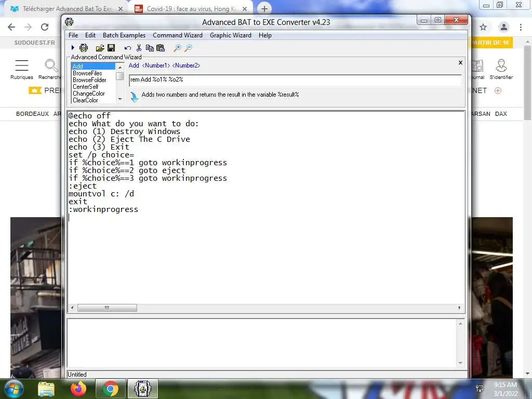This screenshot has height=399, width=532.
Task: Click the BORDEAUX link on the website
Action: [32, 114]
